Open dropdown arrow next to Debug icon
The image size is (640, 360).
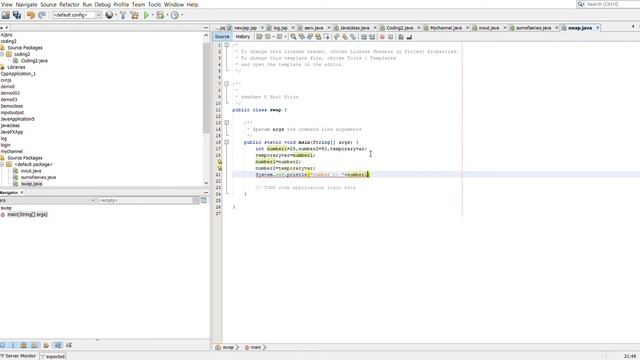coord(167,15)
